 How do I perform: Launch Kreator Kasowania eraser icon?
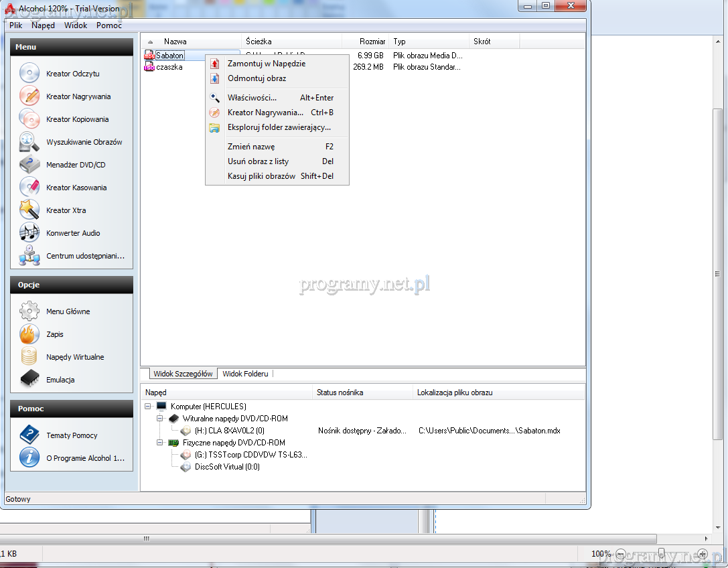[29, 188]
